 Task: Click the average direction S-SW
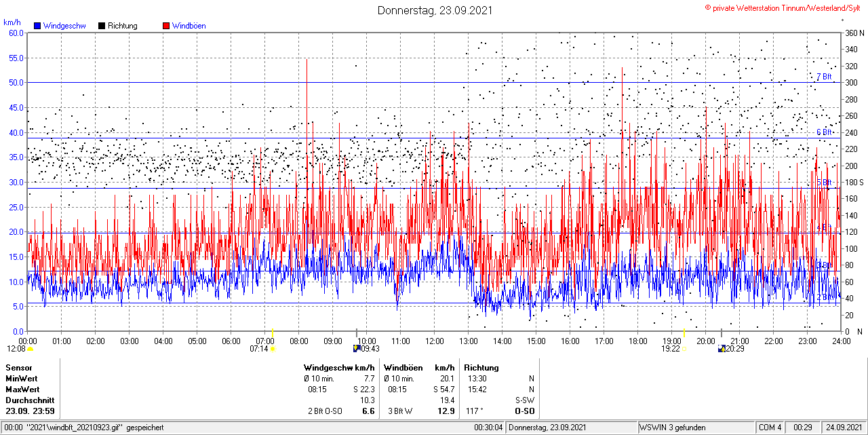(526, 400)
